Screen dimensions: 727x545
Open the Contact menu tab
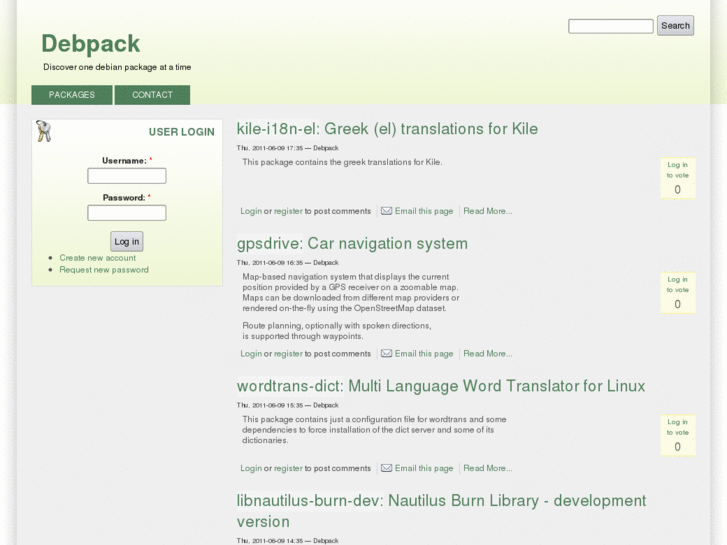[x=152, y=95]
